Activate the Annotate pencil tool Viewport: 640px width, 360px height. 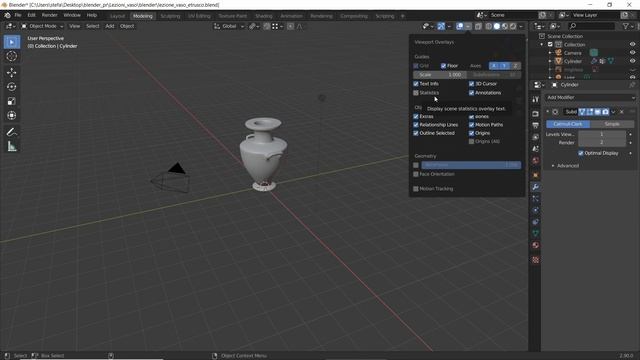tap(12, 132)
